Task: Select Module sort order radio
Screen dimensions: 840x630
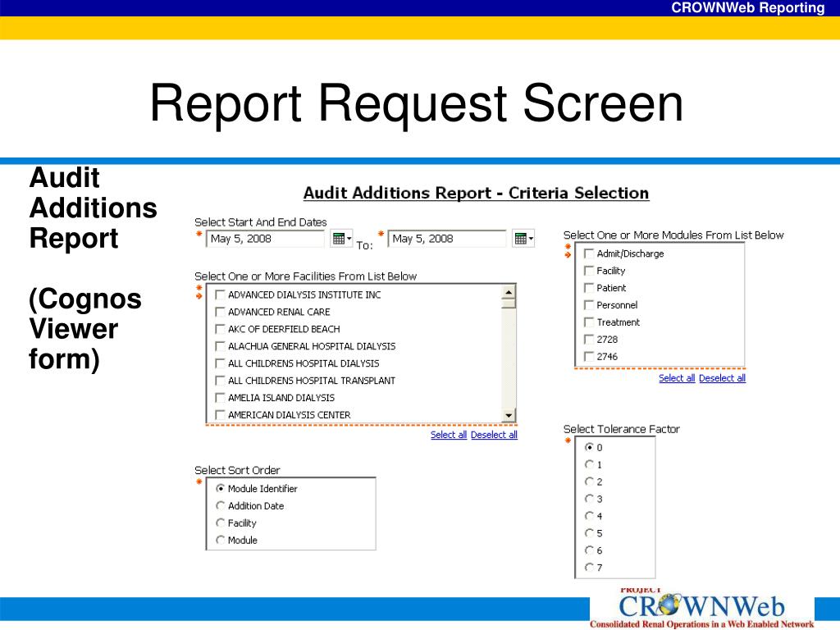Action: tap(220, 540)
